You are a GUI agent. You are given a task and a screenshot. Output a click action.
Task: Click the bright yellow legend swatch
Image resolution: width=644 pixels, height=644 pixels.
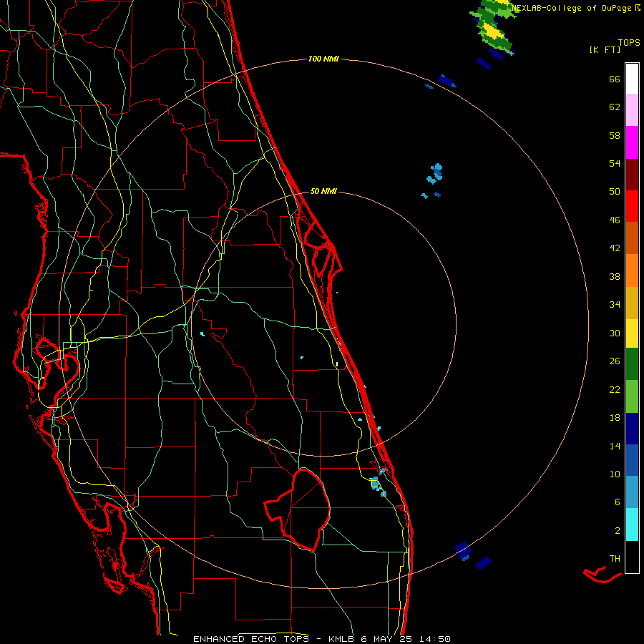[632, 333]
